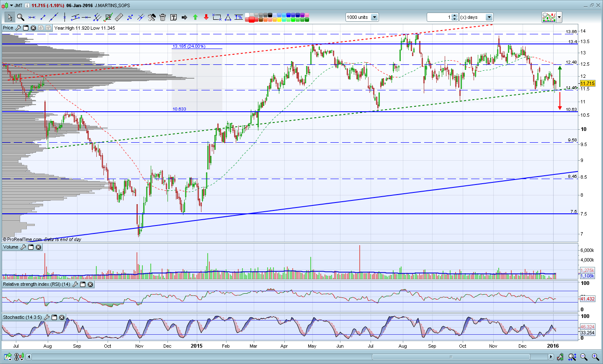Click the horizontal scrollbar thumb
Screen dimensions: 603x364
pos(451,357)
